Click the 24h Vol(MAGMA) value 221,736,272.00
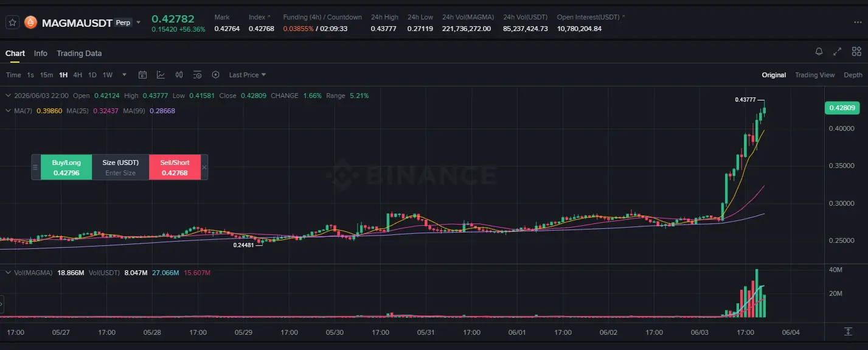 pos(467,29)
